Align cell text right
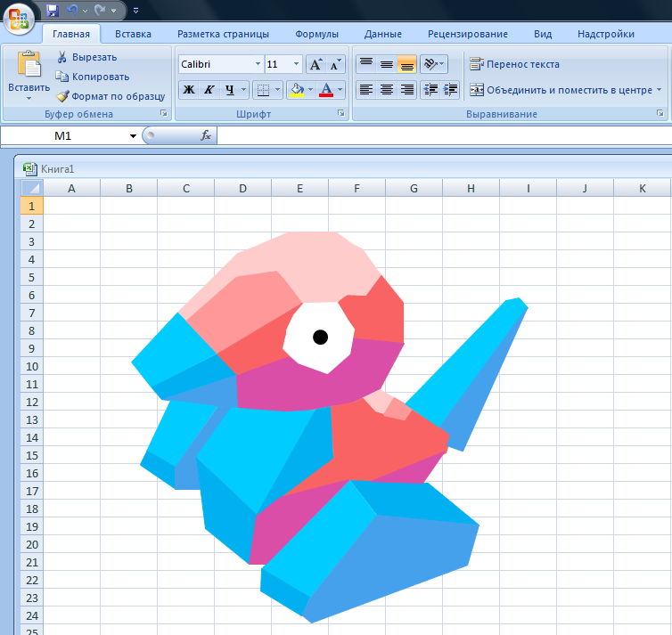Image resolution: width=672 pixels, height=635 pixels. pyautogui.click(x=406, y=90)
